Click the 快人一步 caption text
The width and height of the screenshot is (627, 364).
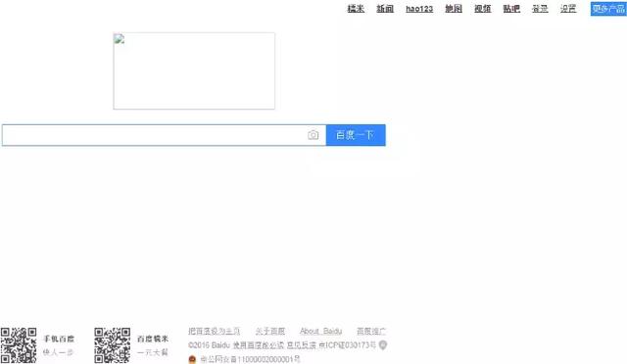tap(58, 352)
